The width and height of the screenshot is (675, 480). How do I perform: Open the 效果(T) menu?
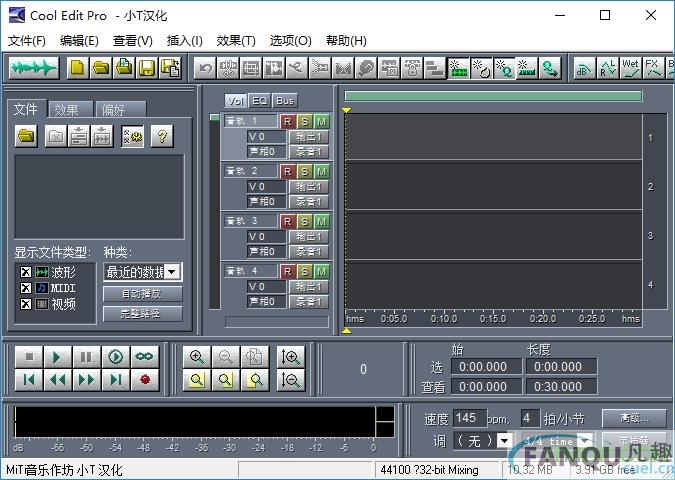point(236,41)
